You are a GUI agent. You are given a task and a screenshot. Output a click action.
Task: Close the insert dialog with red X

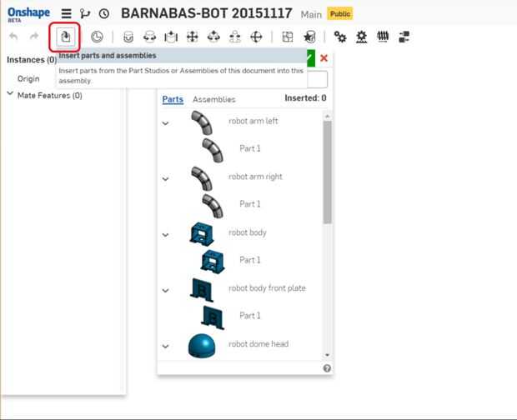pyautogui.click(x=324, y=58)
